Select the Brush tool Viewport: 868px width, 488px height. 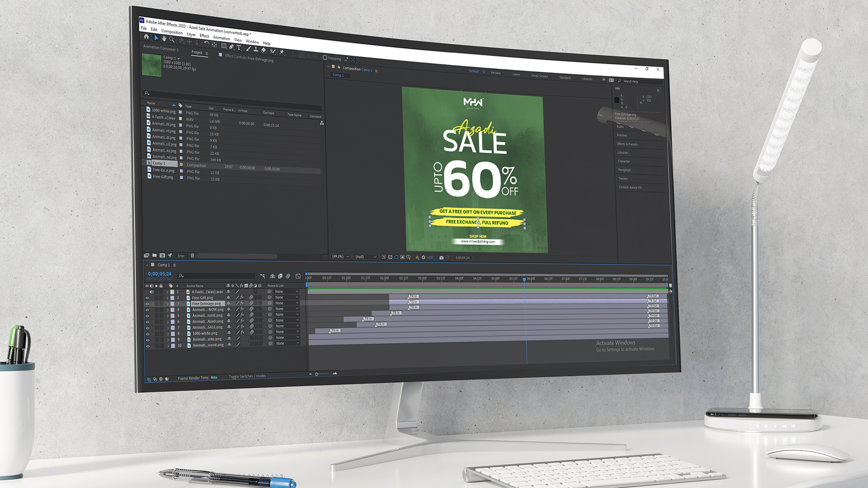pyautogui.click(x=249, y=50)
